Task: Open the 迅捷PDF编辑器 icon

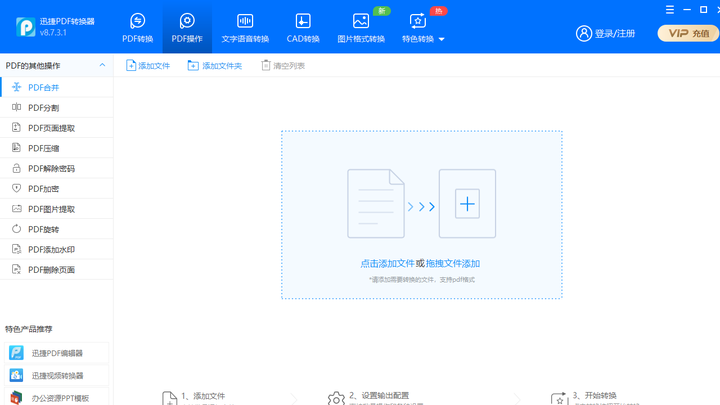Action: [x=17, y=353]
